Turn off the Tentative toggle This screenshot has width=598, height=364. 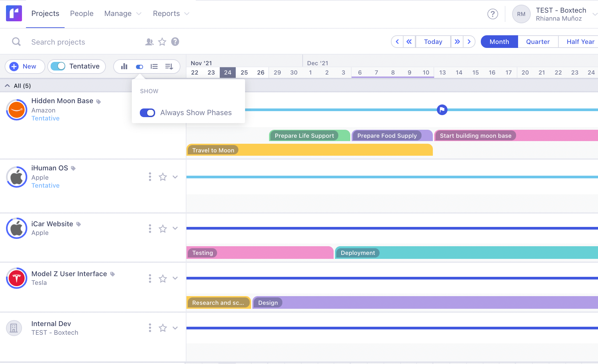pyautogui.click(x=58, y=66)
